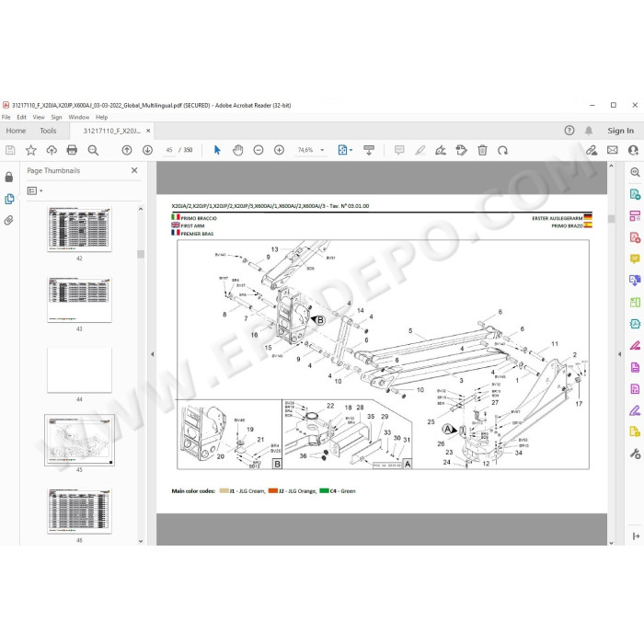Open the security lock panel
The width and height of the screenshot is (644, 644).
(x=9, y=177)
